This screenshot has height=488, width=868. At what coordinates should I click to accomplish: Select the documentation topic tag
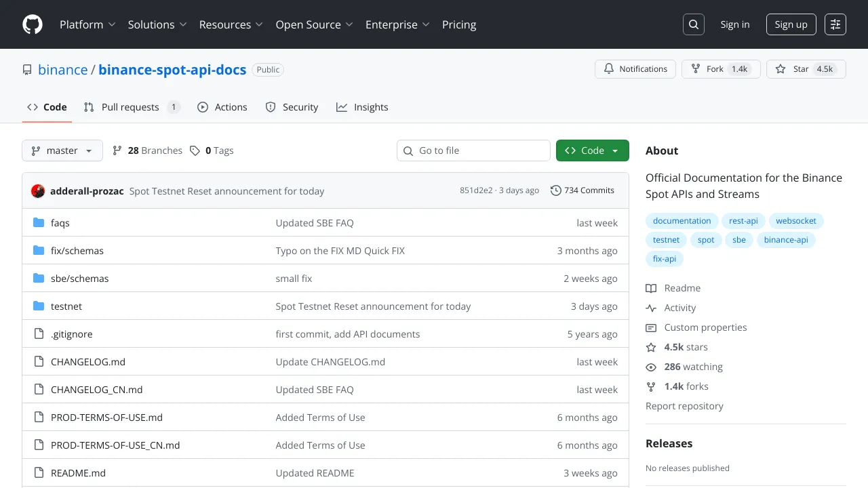click(x=682, y=221)
